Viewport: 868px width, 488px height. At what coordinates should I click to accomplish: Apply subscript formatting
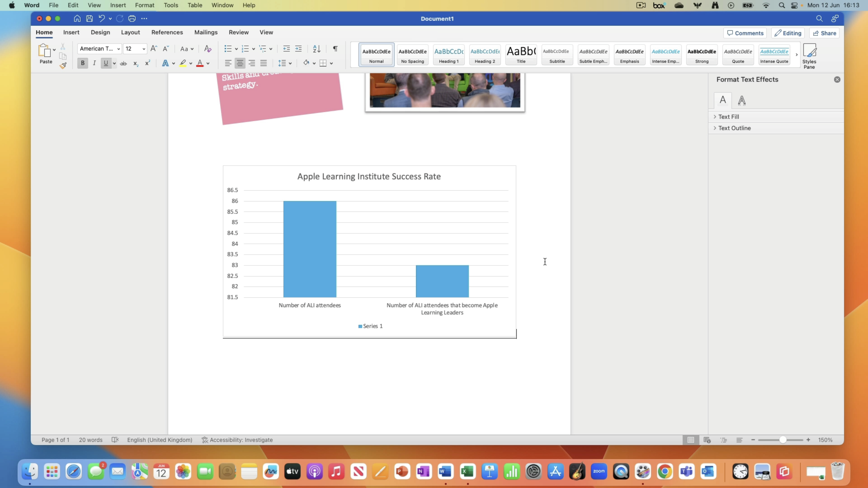coord(136,63)
